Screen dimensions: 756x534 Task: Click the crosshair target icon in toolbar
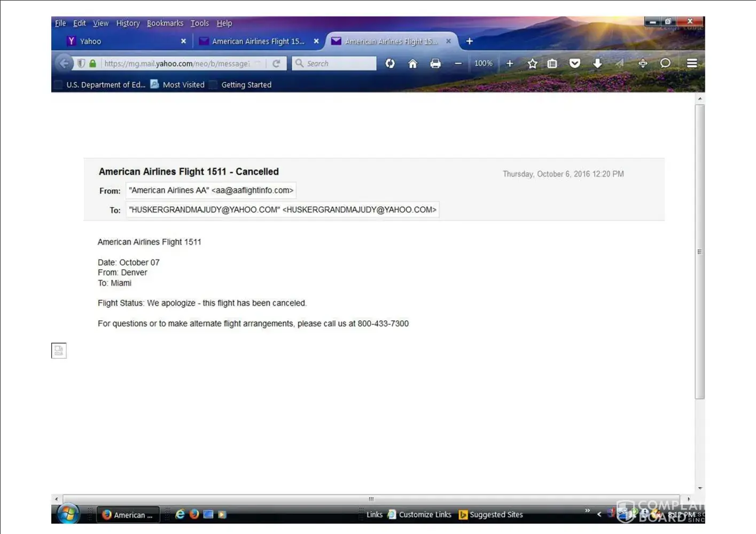[643, 64]
